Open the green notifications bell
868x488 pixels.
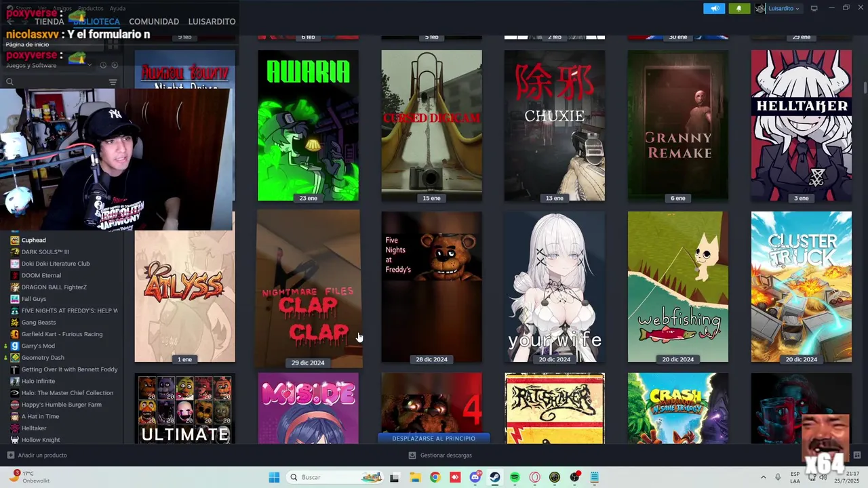[738, 8]
